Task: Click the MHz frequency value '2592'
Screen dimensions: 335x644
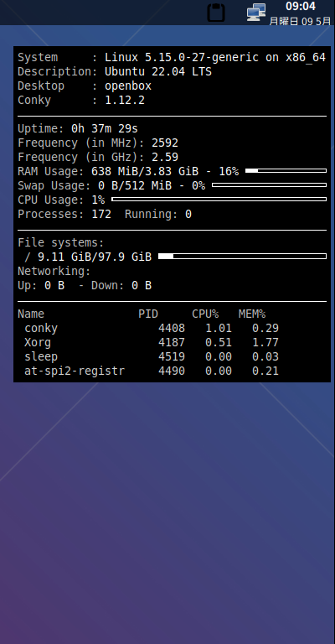Action: pyautogui.click(x=165, y=143)
